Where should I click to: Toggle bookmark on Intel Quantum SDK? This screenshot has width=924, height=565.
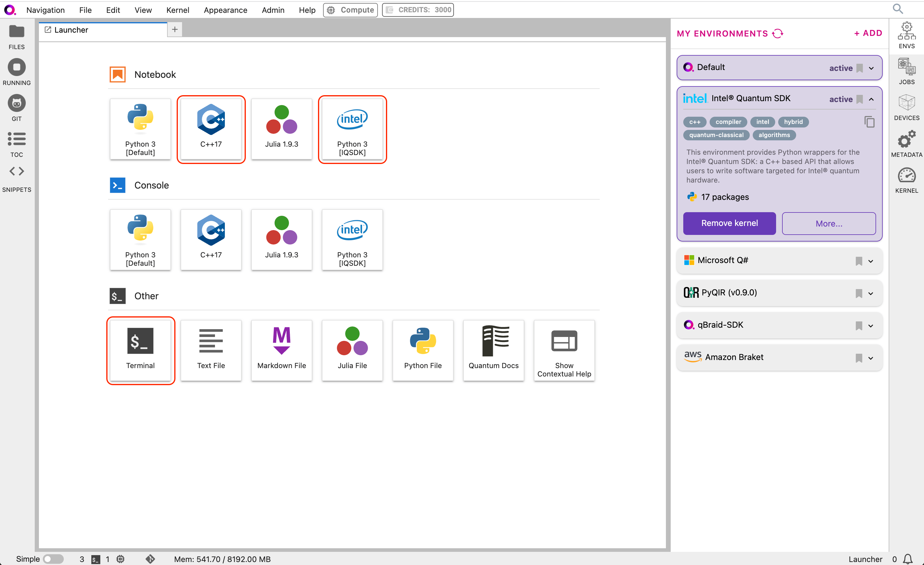coord(860,99)
